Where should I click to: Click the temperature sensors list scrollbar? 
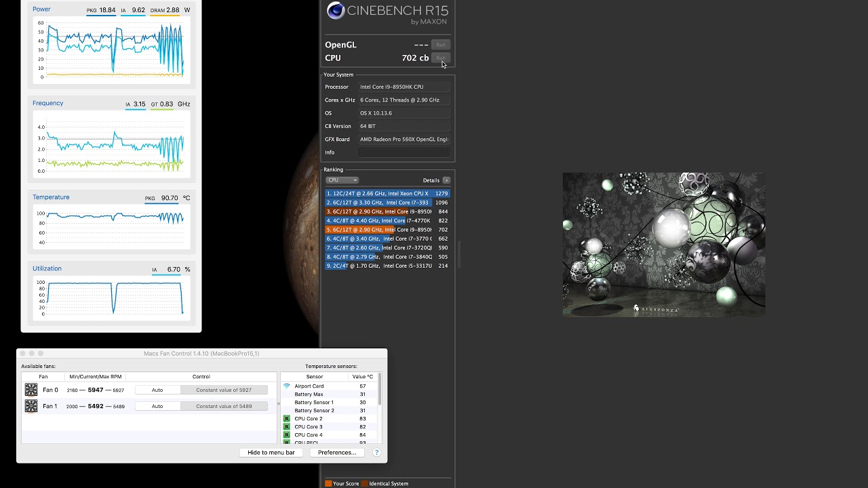[x=380, y=390]
